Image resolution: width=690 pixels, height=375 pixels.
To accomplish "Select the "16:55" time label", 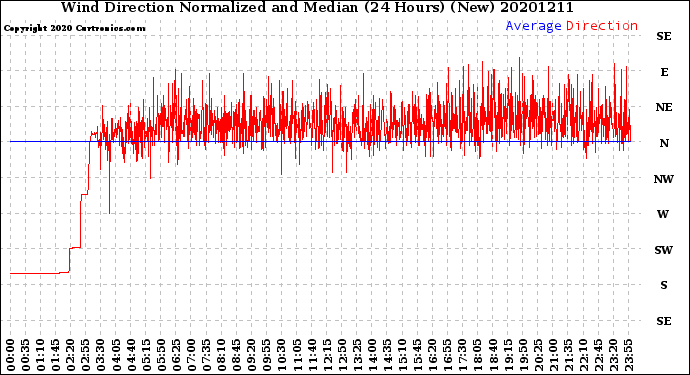I will coord(448,355).
